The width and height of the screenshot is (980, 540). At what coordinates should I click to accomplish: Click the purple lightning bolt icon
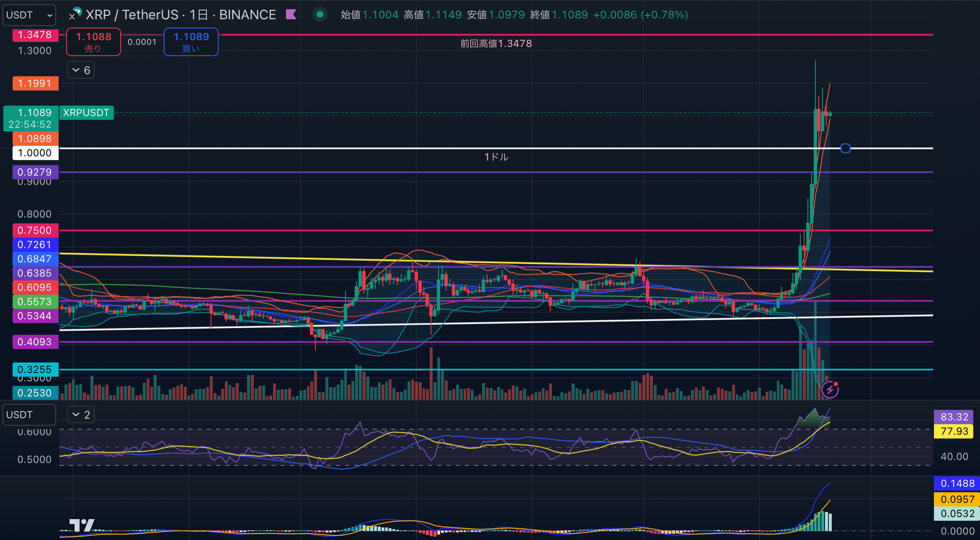coord(830,390)
